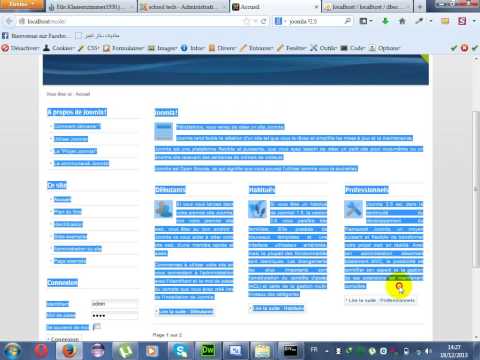Viewport: 480px width, 360px height.
Task: Click the Accueil breadcrumb text
Action: tap(83, 94)
